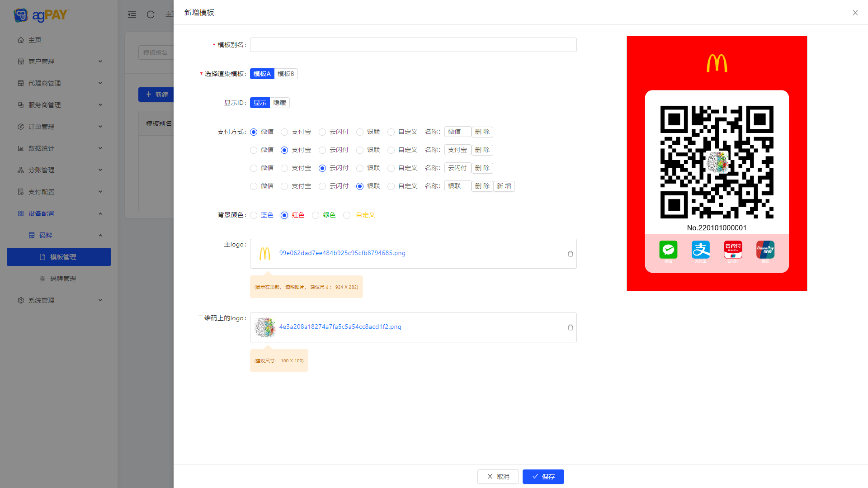
Task: Select 微信 radio in first payment row
Action: (x=254, y=132)
